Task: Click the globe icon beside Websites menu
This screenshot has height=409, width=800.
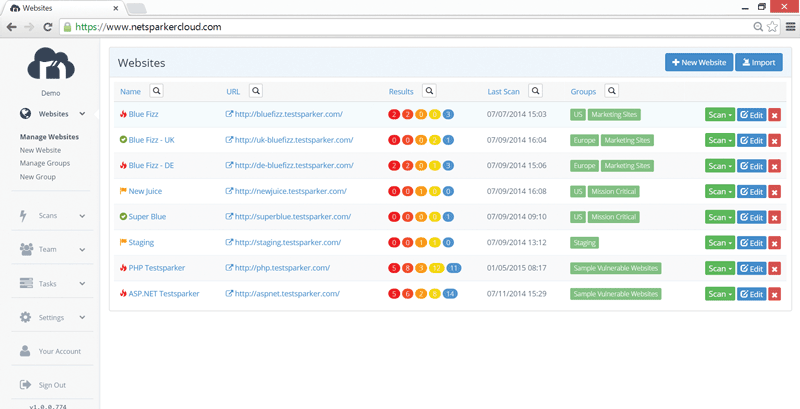Action: coord(25,114)
